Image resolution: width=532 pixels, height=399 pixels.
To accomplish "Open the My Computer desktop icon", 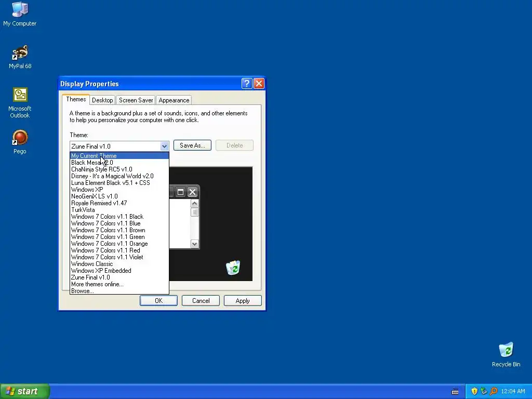I will [x=20, y=14].
